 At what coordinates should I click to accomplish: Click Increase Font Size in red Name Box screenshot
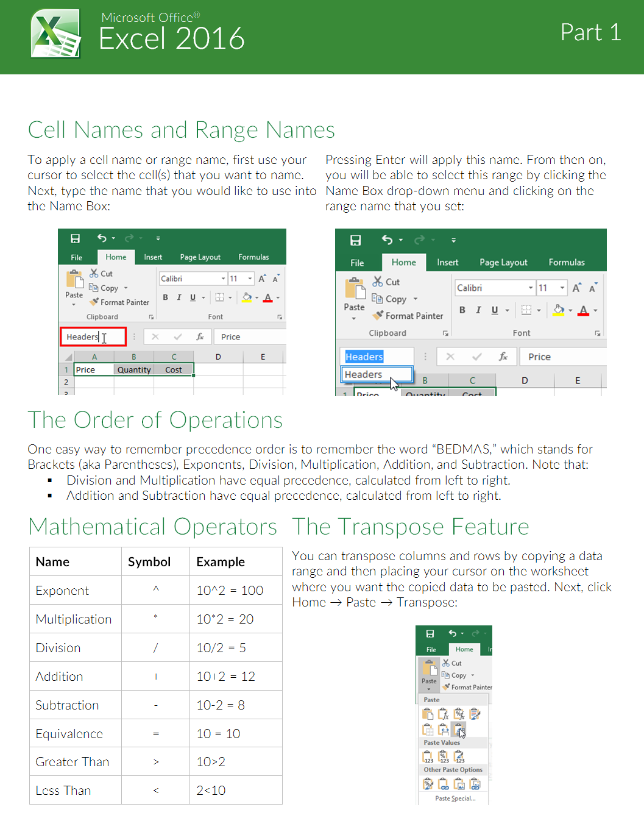tap(263, 279)
